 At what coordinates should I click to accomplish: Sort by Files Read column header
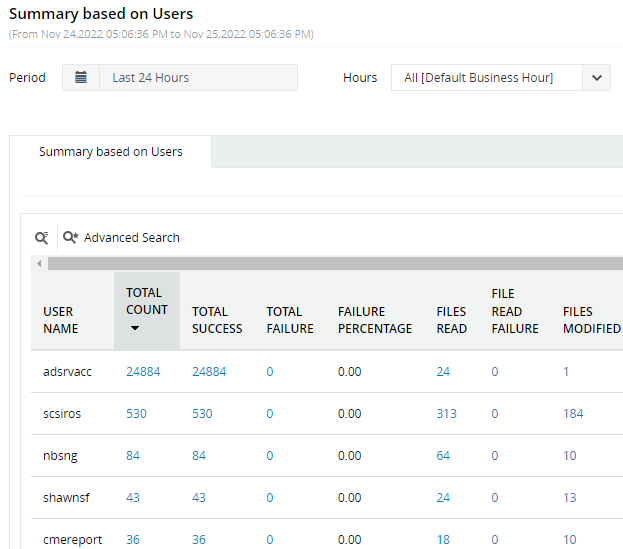point(452,320)
